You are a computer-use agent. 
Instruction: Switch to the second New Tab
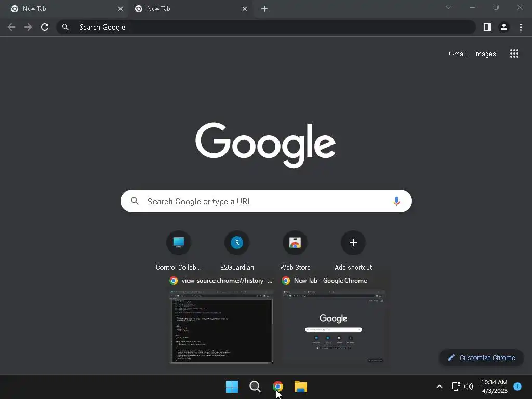[190, 9]
